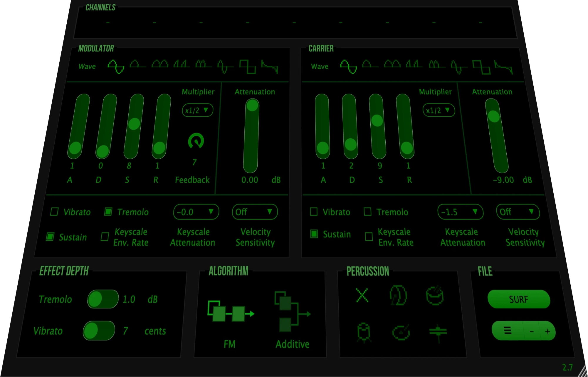The image size is (588, 377).
Task: Click the Carrier Attenuation slider handle
Action: [x=494, y=116]
